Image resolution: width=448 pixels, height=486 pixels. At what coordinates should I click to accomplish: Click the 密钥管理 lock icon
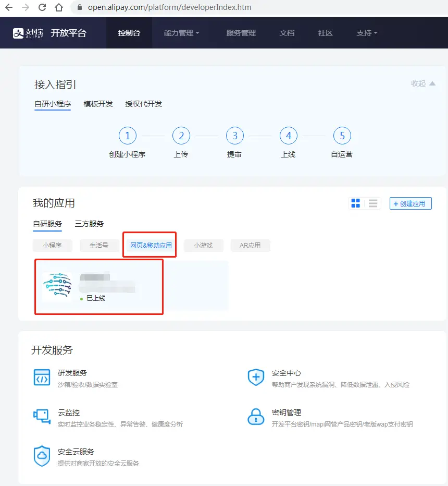click(256, 417)
